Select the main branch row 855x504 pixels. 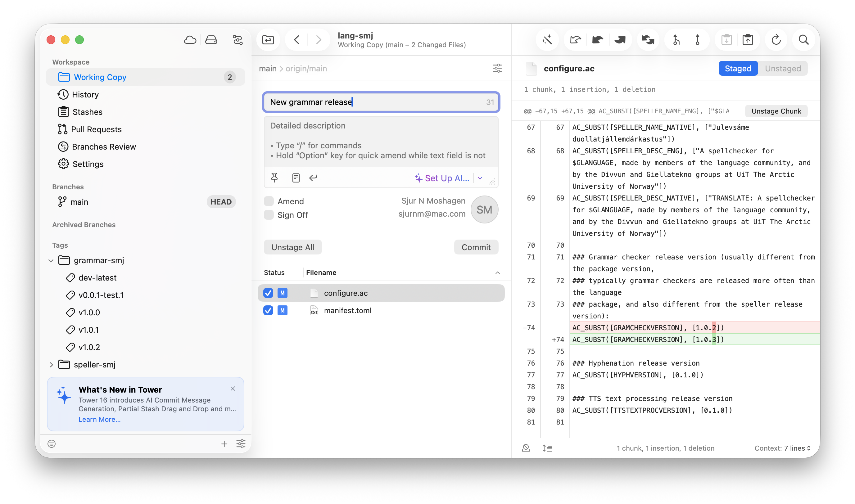click(145, 202)
